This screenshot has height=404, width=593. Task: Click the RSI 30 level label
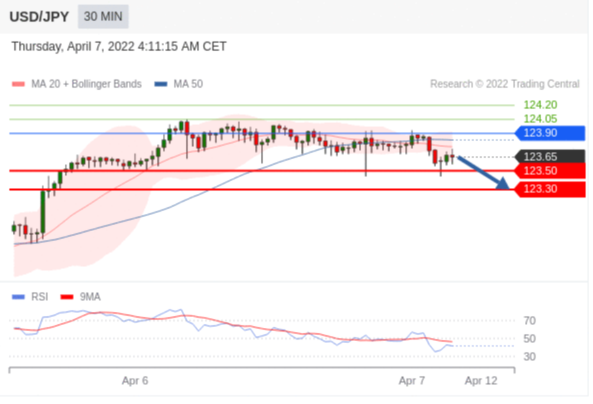pyautogui.click(x=529, y=356)
